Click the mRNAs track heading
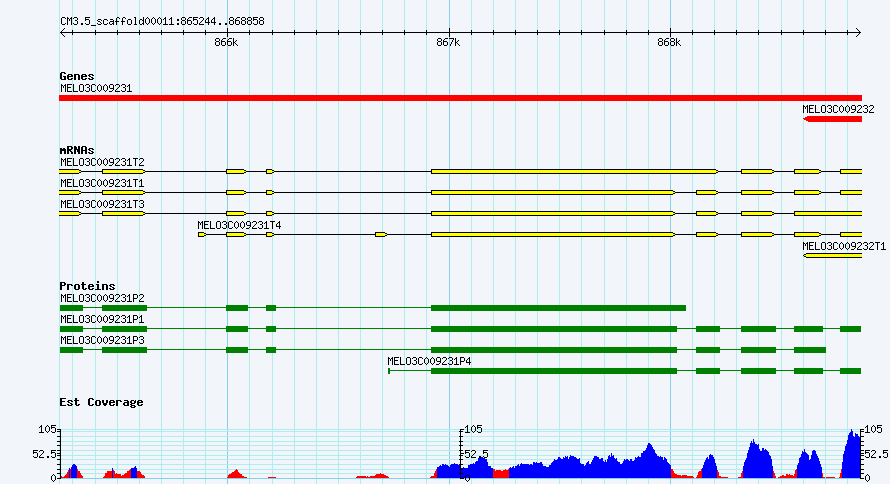 pyautogui.click(x=77, y=150)
